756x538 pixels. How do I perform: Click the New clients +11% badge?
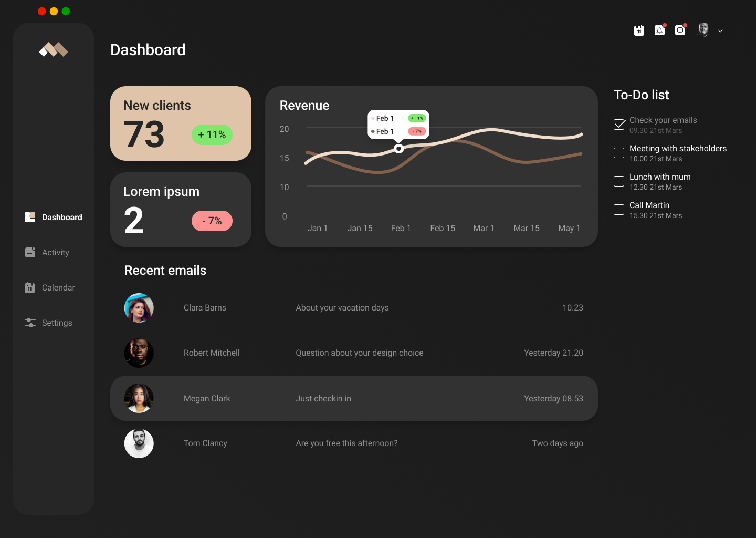click(x=212, y=135)
